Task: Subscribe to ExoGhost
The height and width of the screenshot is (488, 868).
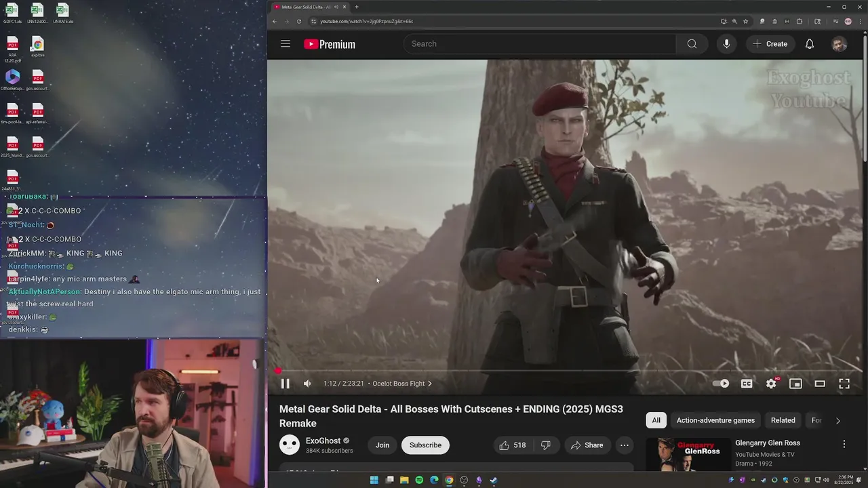Action: click(x=425, y=445)
